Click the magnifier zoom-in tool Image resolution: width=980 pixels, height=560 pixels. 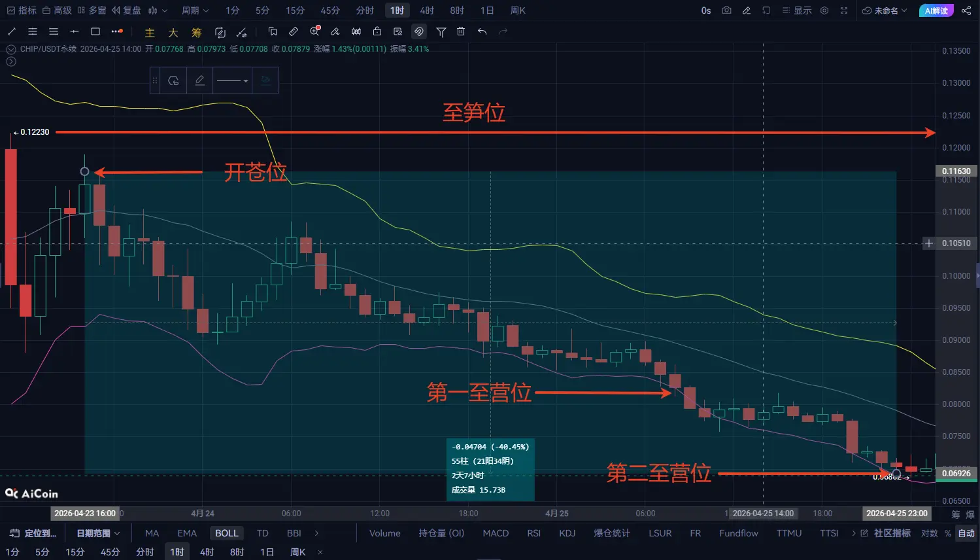(x=315, y=31)
